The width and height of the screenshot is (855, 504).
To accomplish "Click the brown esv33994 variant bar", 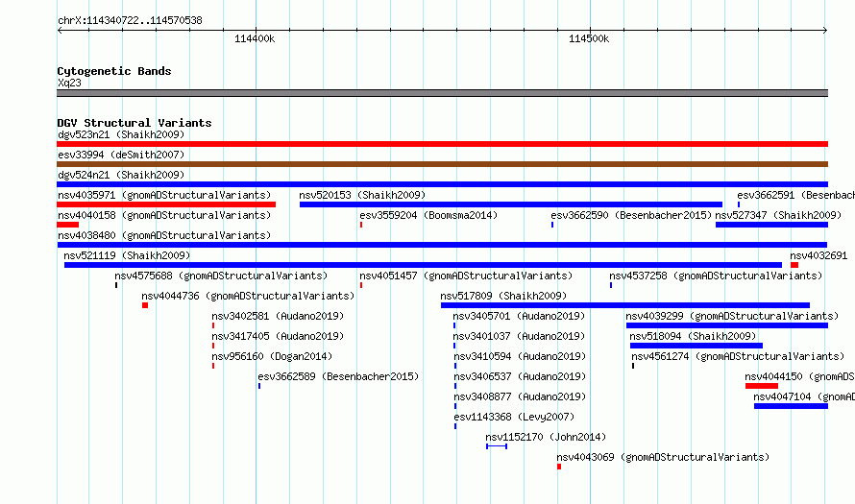I will tap(442, 164).
